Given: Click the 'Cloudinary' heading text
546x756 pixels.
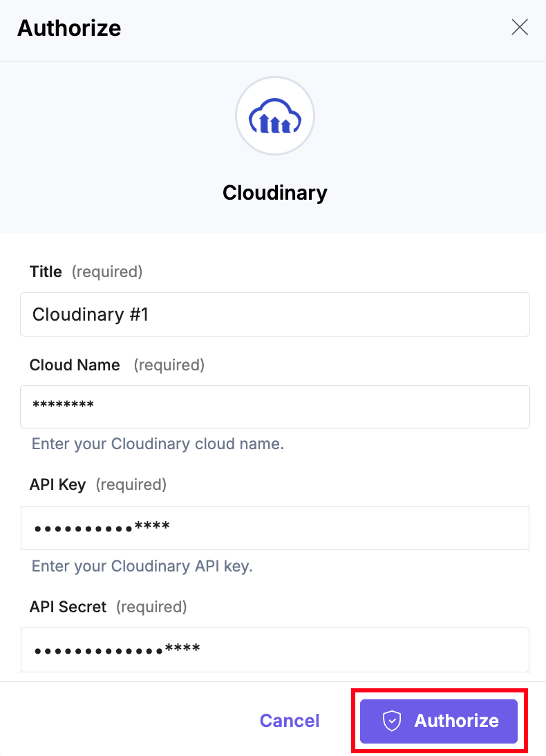Looking at the screenshot, I should click(275, 193).
